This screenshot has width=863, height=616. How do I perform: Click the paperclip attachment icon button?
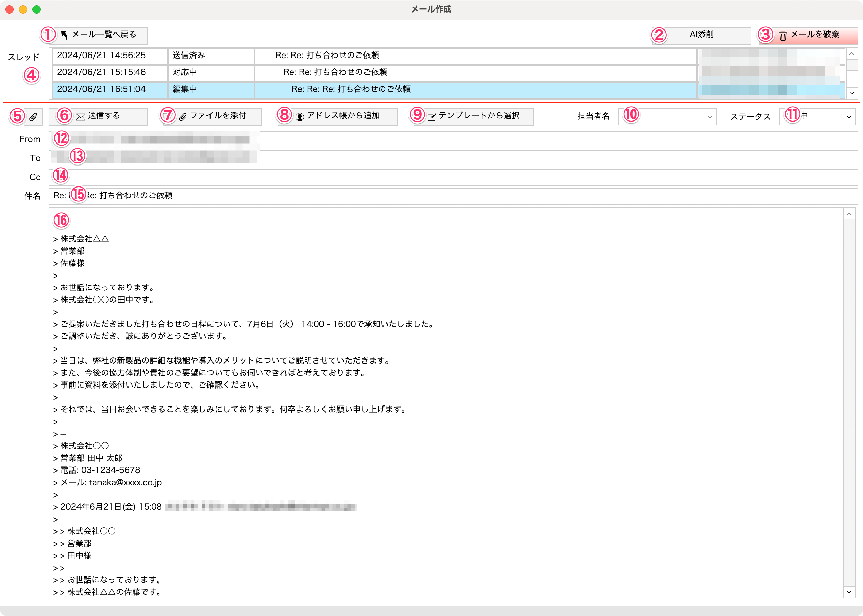[34, 117]
